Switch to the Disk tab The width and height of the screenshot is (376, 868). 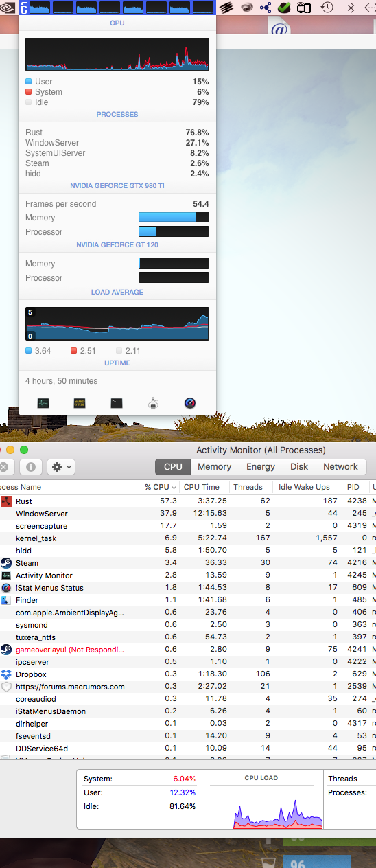point(299,467)
